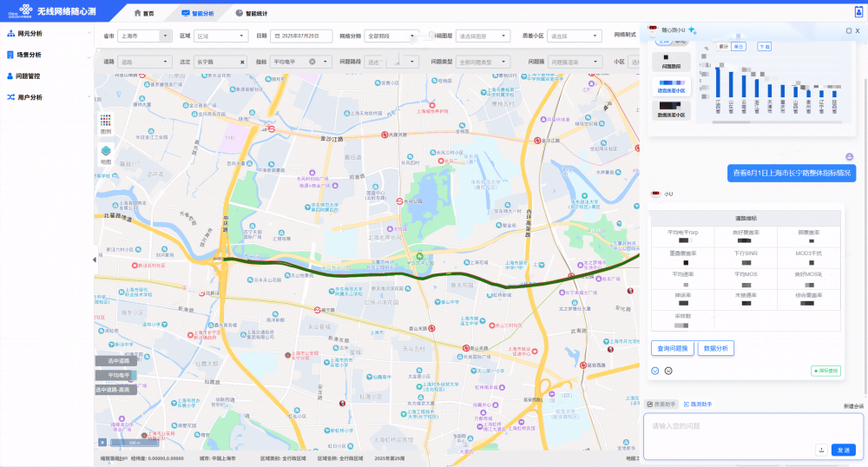
Task: Select the 质差助手 assistant tab
Action: pos(661,405)
